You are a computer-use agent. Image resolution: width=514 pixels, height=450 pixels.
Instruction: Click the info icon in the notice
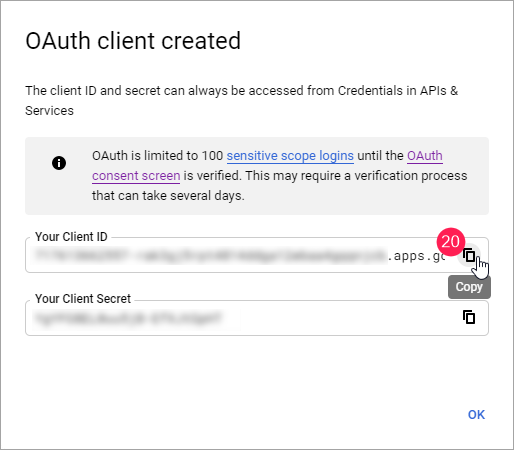59,163
